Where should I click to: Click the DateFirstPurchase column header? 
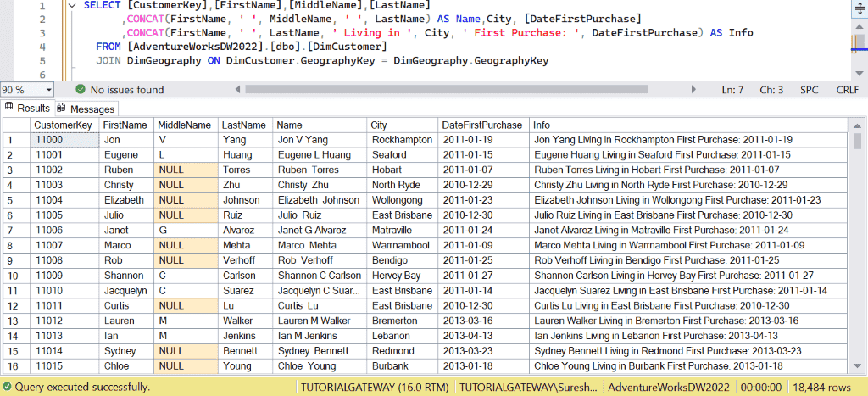pyautogui.click(x=482, y=125)
